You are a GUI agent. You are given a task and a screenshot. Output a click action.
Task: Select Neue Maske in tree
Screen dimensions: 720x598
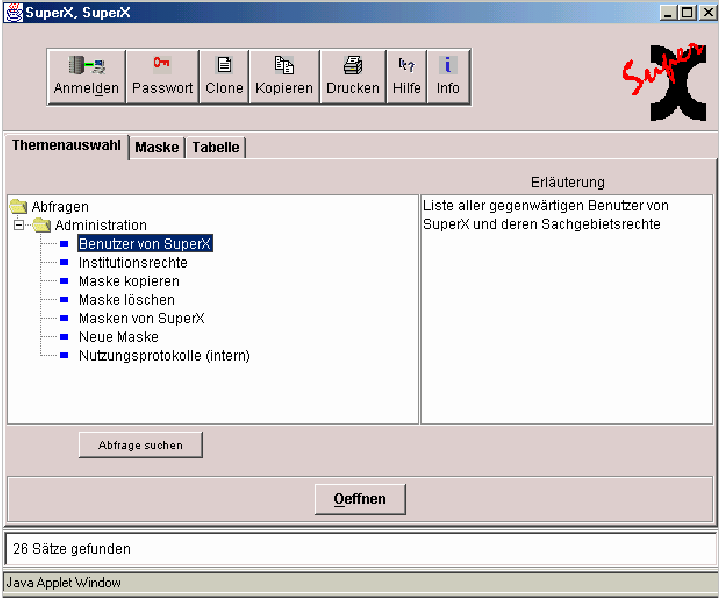click(118, 337)
